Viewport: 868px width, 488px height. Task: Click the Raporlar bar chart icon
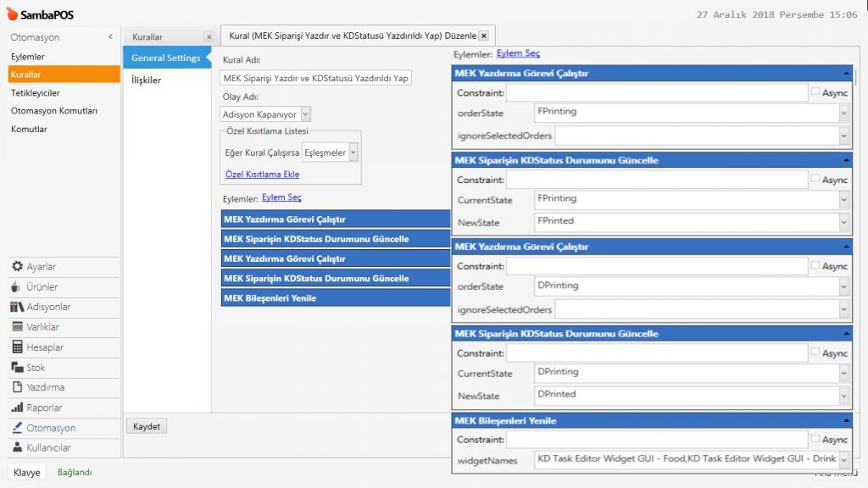coord(18,408)
